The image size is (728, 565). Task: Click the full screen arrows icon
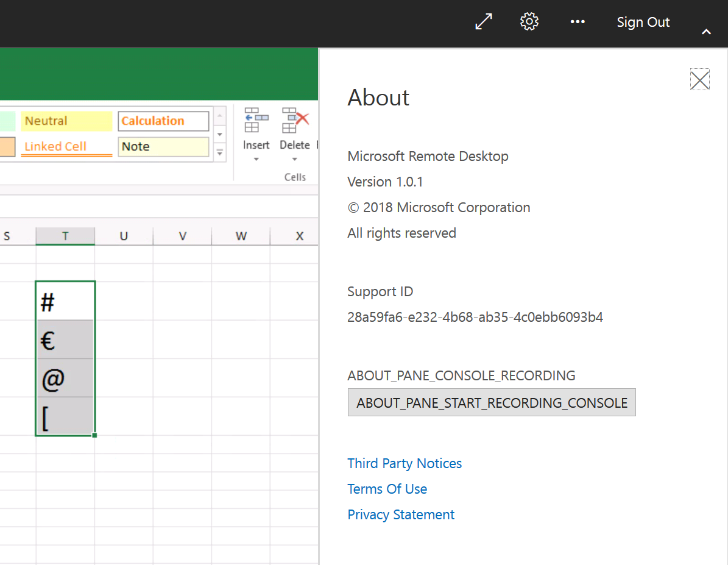pos(484,22)
